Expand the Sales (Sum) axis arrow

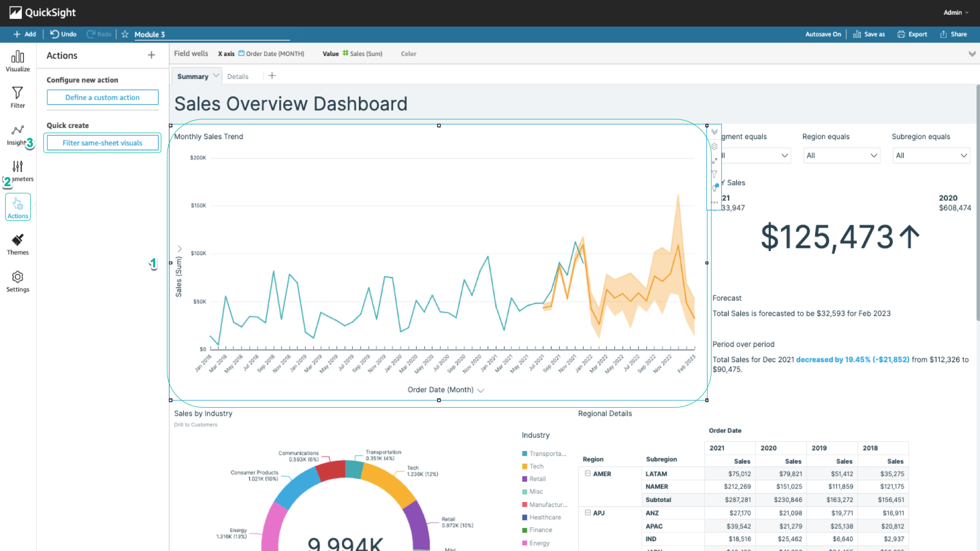point(180,249)
